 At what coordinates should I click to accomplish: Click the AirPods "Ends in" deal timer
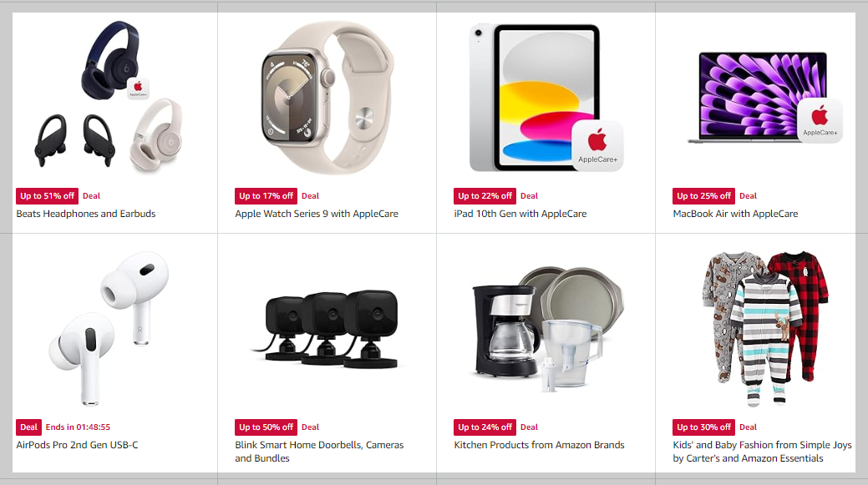[78, 427]
